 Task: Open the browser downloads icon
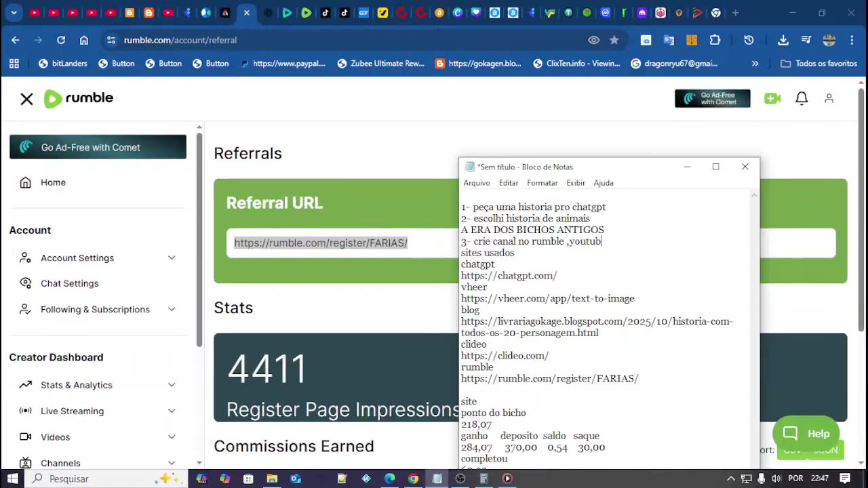pyautogui.click(x=783, y=40)
